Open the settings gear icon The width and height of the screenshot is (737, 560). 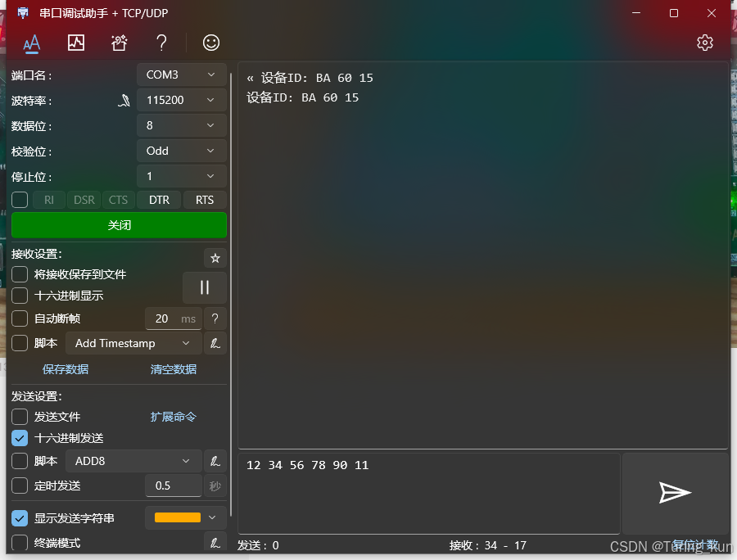[704, 43]
